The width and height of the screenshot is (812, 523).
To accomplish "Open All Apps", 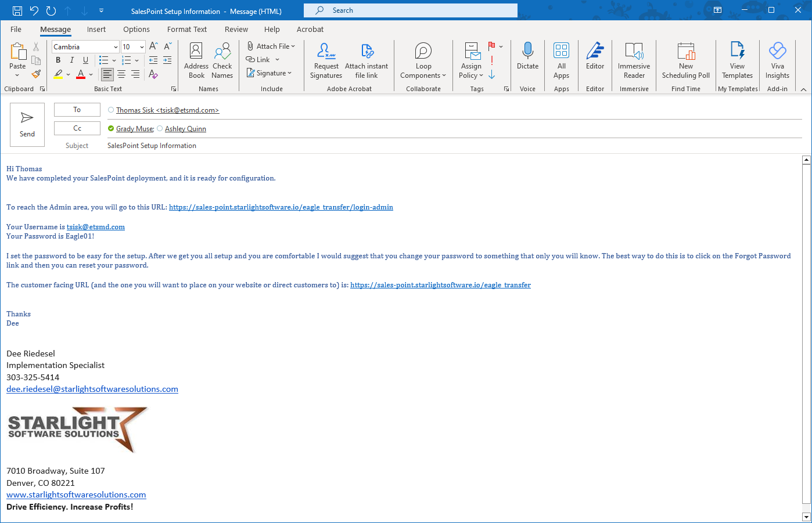I will [561, 60].
